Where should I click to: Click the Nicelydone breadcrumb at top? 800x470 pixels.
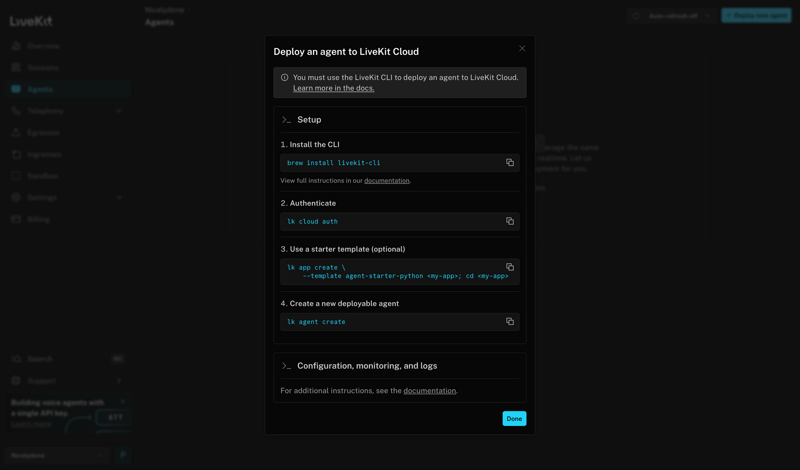[164, 10]
